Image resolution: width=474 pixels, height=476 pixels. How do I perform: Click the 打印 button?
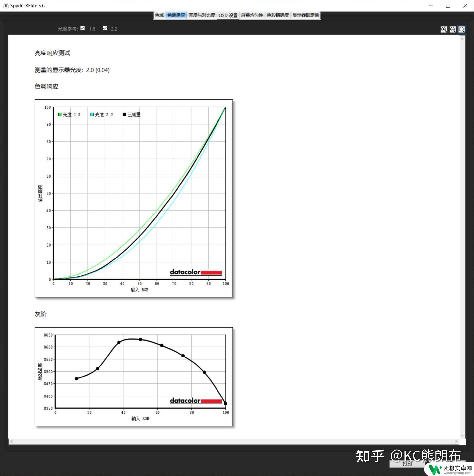point(407,464)
